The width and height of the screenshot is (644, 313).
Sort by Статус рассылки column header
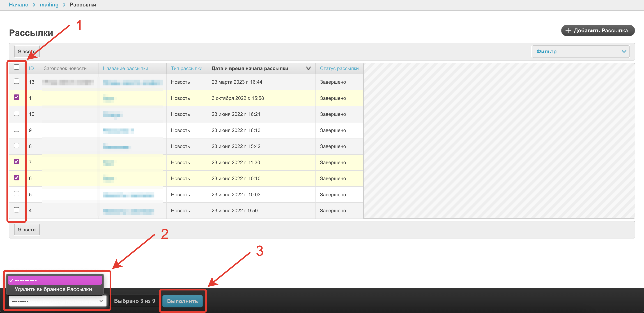point(339,68)
